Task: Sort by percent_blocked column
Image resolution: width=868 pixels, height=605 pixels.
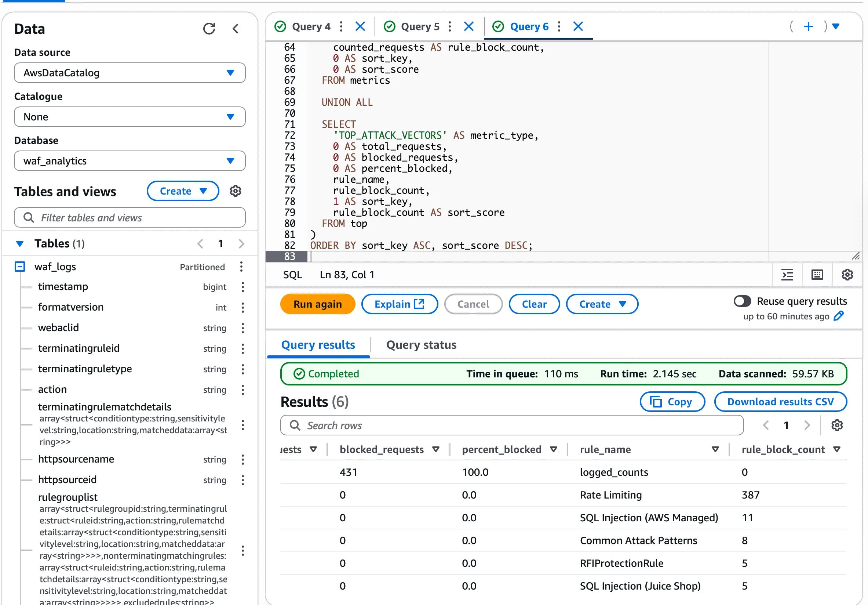Action: click(x=554, y=449)
